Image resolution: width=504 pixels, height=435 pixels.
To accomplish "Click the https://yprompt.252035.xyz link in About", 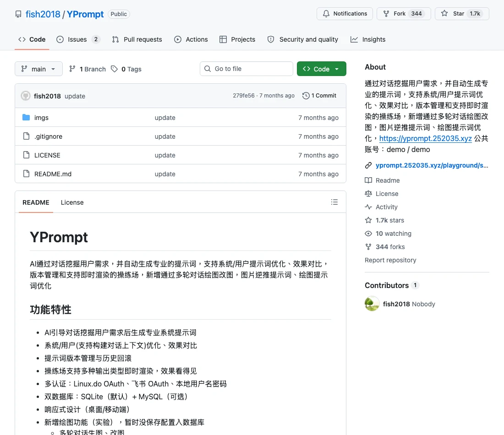I will 426,138.
